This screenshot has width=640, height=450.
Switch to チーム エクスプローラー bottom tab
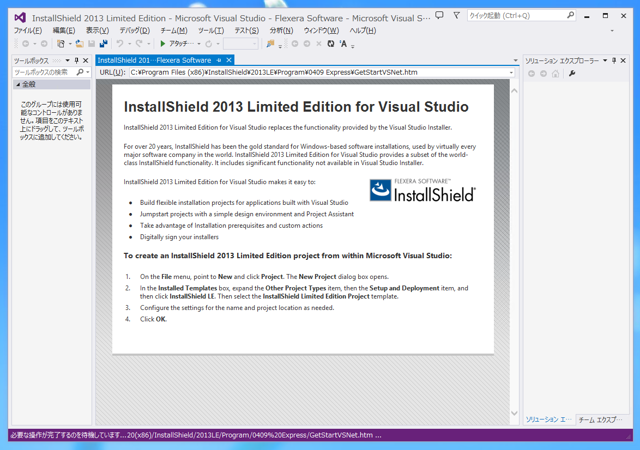[x=600, y=419]
